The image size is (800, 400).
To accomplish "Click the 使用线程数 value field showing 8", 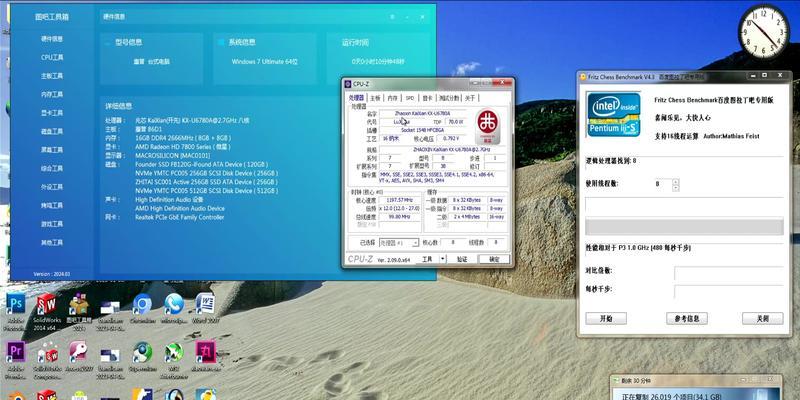I will pos(664,184).
